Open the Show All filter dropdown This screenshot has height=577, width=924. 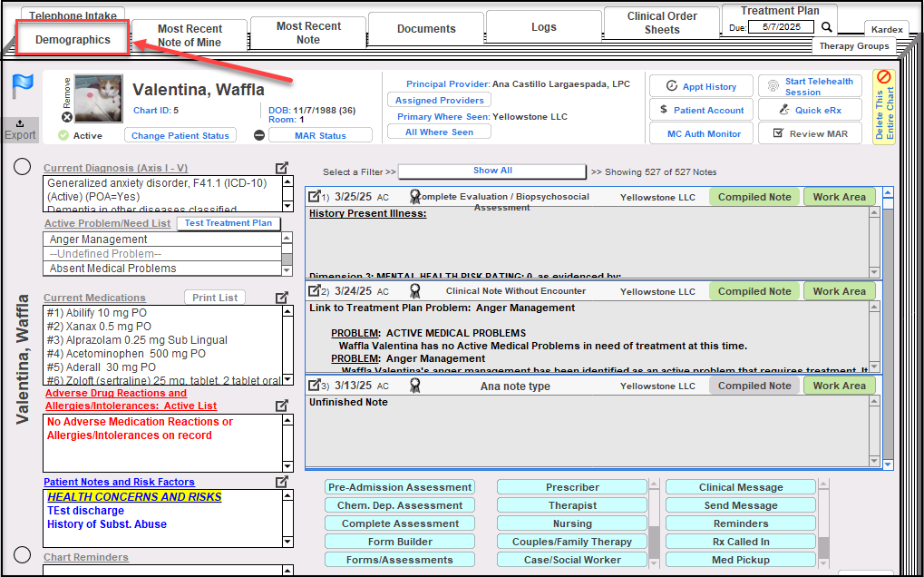point(492,171)
